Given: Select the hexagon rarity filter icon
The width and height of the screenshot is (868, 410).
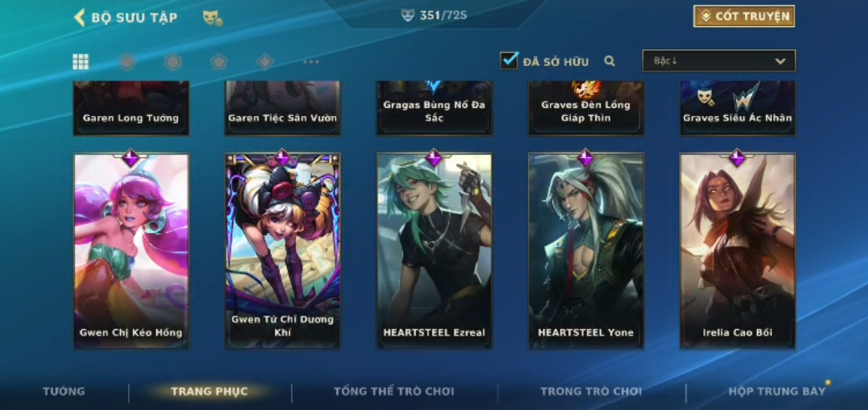Looking at the screenshot, I should pyautogui.click(x=173, y=62).
